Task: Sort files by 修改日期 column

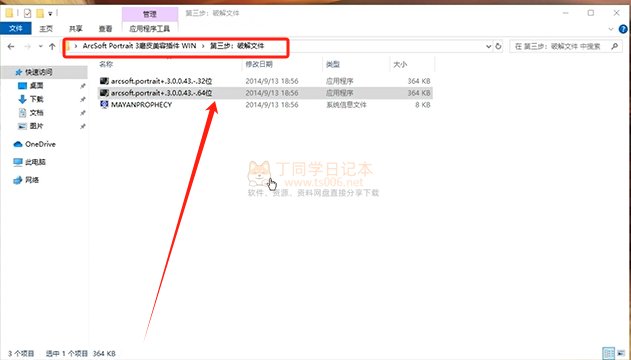Action: (x=259, y=64)
